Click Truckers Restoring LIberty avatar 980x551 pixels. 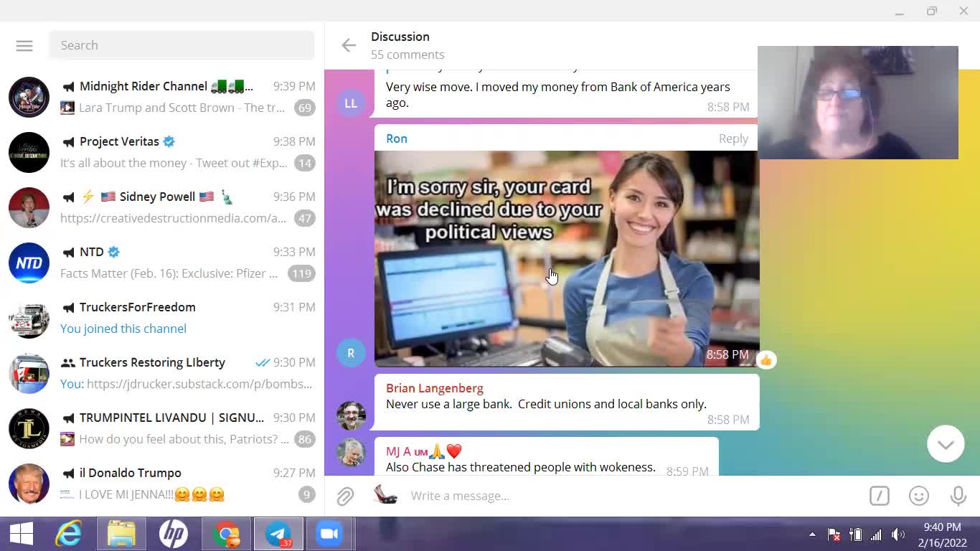coord(29,373)
